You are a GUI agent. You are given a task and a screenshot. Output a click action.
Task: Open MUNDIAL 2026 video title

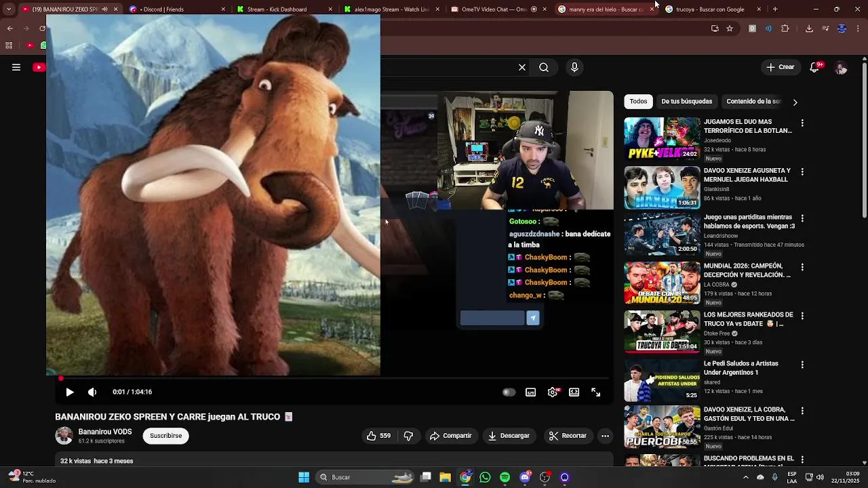747,270
